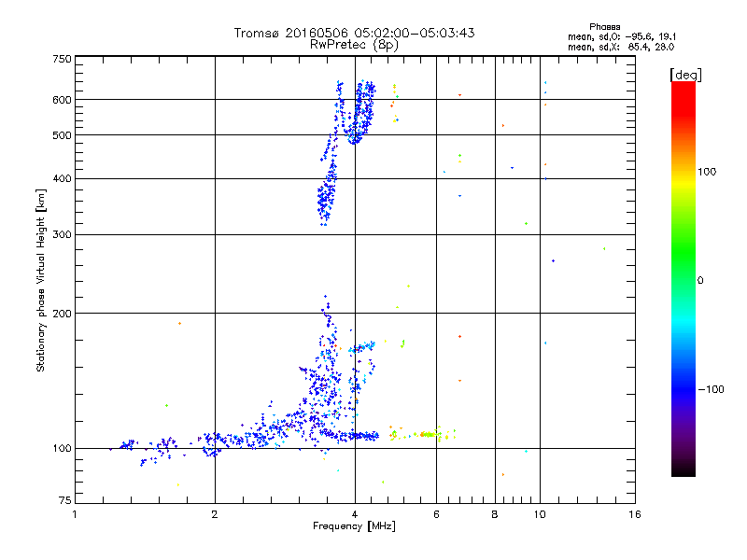Viewport: 747px width, 560px height.
Task: Click the 'mean, sd,O: -95.6, 19.1' line
Action: (x=622, y=36)
